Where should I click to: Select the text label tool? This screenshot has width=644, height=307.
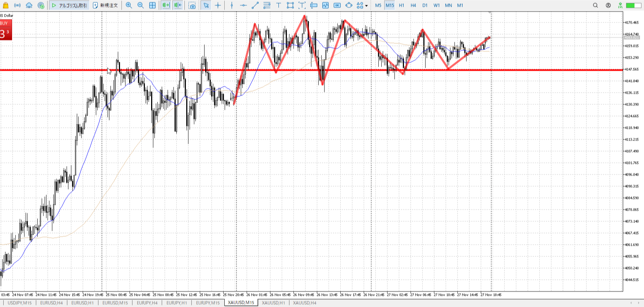tap(278, 5)
